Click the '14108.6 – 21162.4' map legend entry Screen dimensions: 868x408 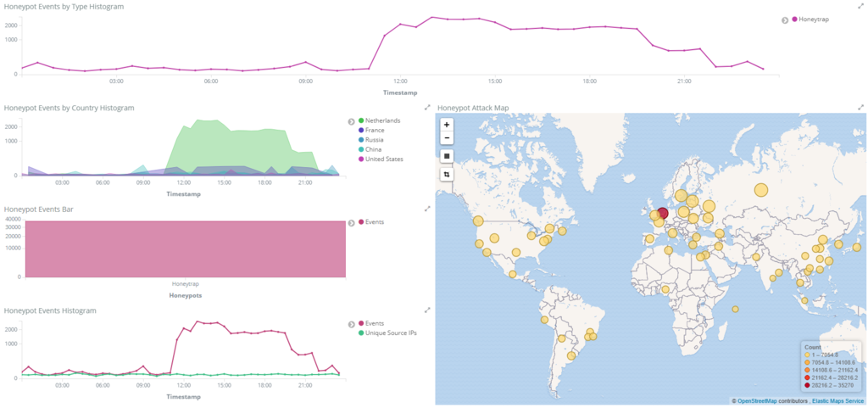(831, 370)
